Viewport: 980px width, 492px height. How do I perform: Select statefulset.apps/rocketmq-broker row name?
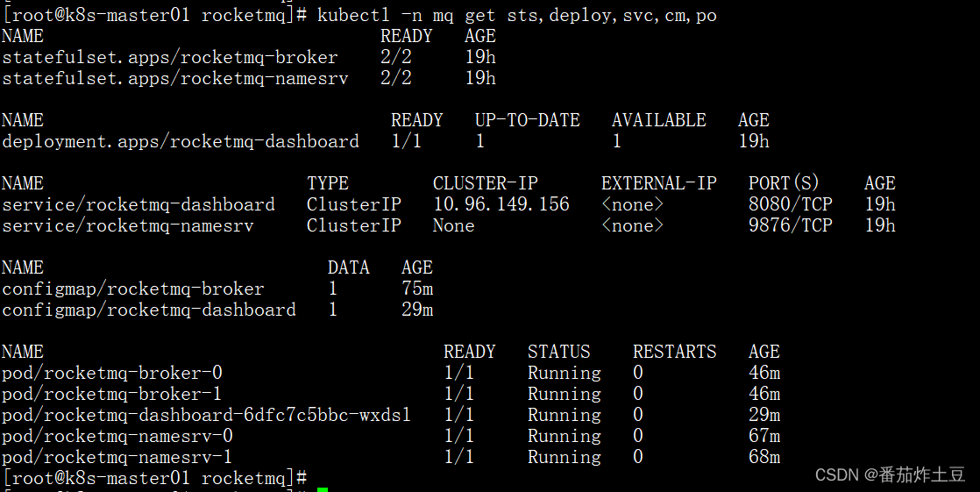[169, 58]
